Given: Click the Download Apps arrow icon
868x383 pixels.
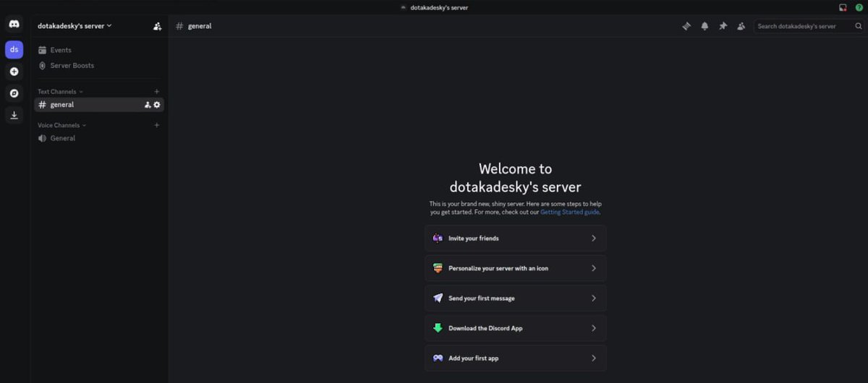Looking at the screenshot, I should coord(14,115).
